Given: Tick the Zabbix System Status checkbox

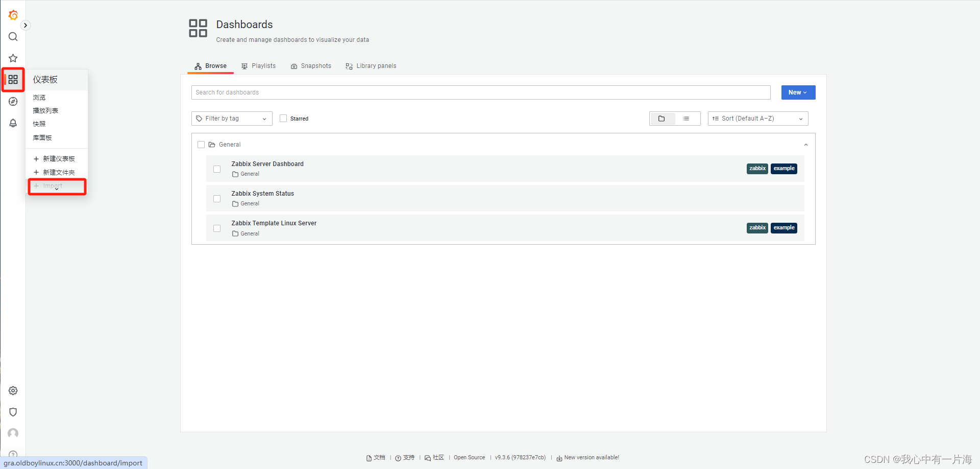Looking at the screenshot, I should (x=217, y=199).
